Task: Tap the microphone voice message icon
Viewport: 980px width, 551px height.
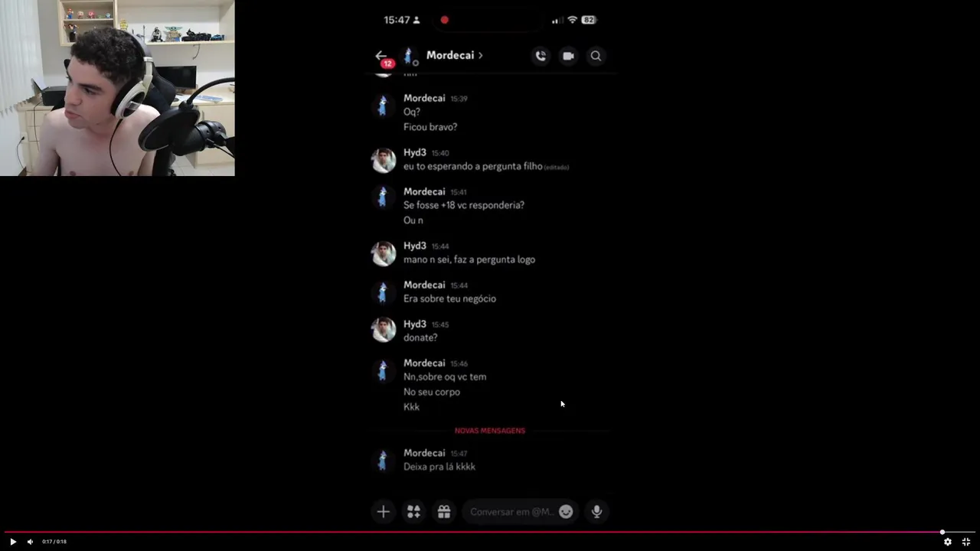Action: 596,512
